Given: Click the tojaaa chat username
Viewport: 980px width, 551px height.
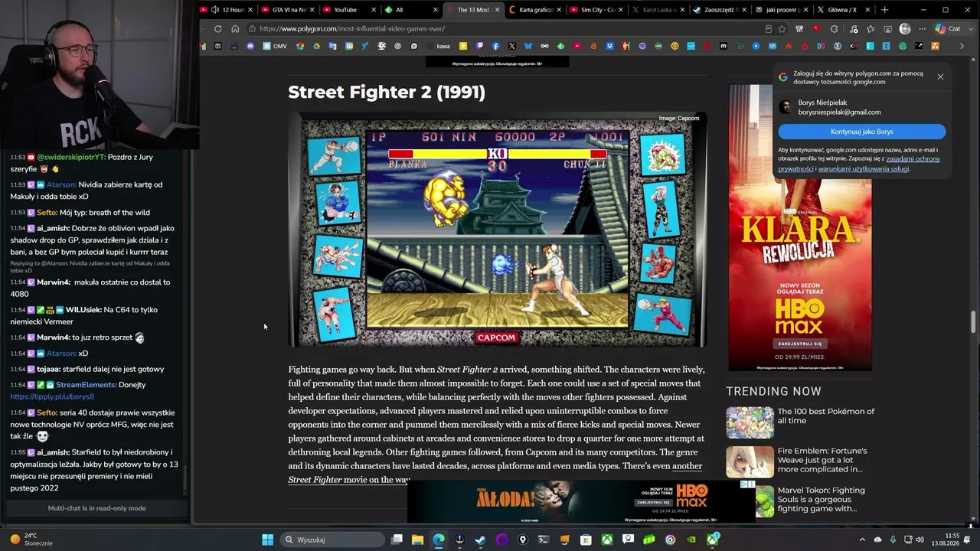Looking at the screenshot, I should pos(48,369).
